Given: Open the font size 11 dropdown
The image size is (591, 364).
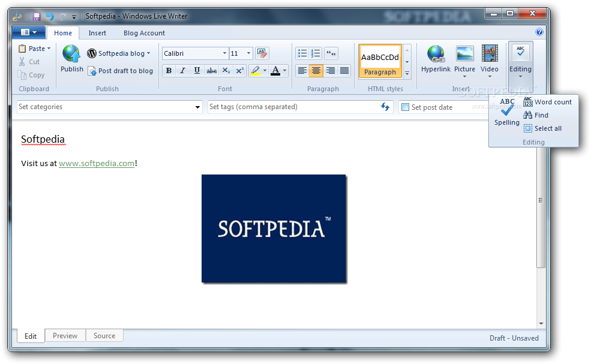Looking at the screenshot, I should pos(248,53).
